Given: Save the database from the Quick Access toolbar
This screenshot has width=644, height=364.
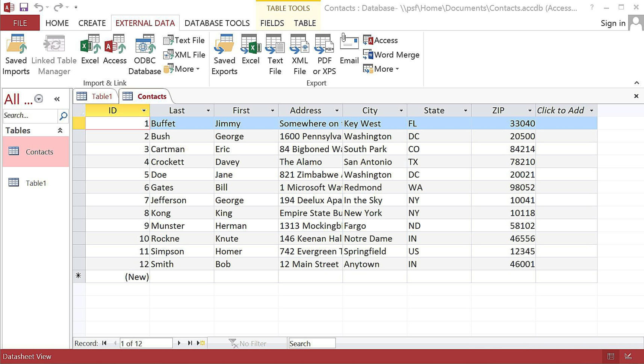Looking at the screenshot, I should pyautogui.click(x=23, y=7).
